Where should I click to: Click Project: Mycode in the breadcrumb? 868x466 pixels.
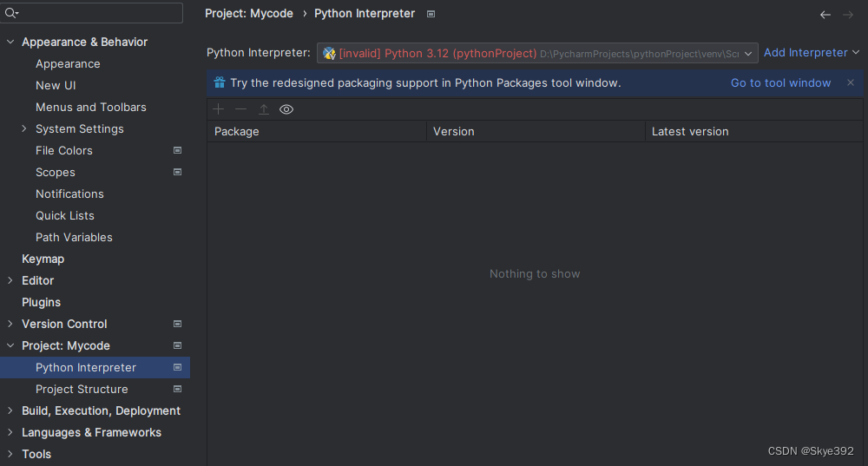[x=249, y=13]
